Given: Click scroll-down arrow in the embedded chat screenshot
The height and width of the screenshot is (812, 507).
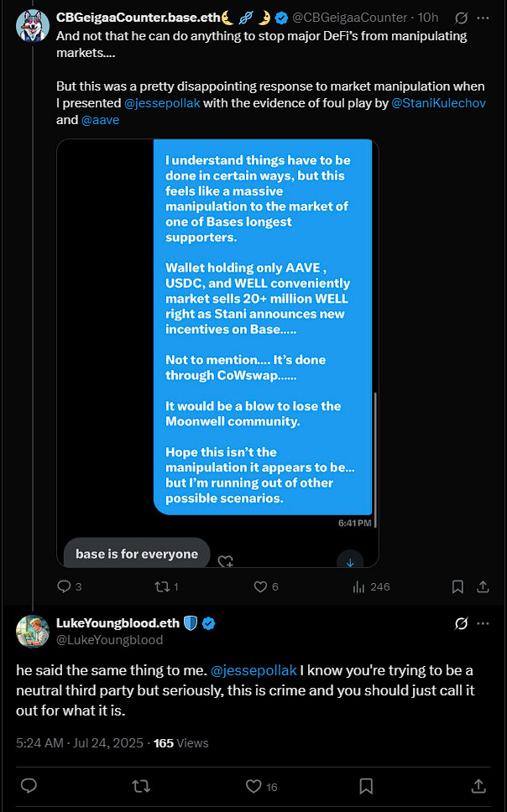Looking at the screenshot, I should (349, 561).
